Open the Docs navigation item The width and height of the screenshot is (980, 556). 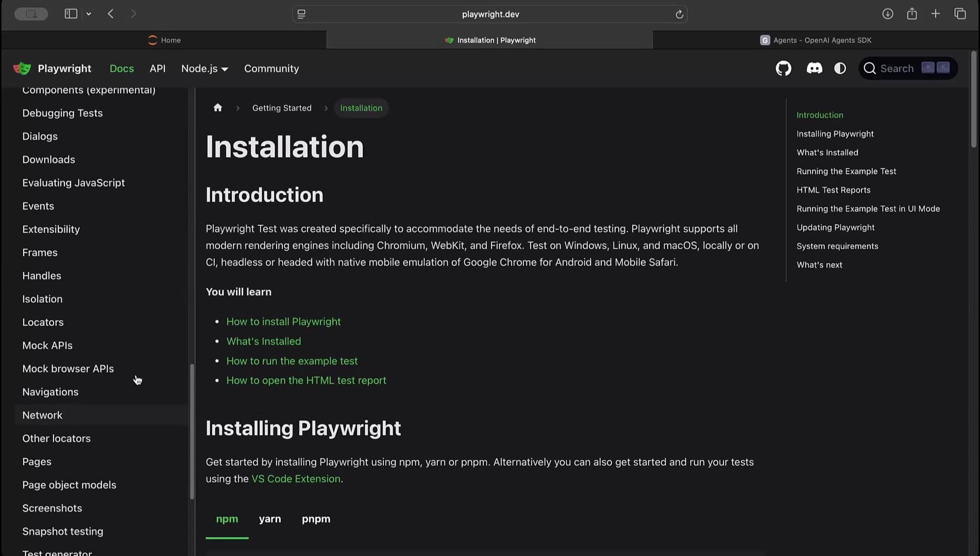coord(122,68)
